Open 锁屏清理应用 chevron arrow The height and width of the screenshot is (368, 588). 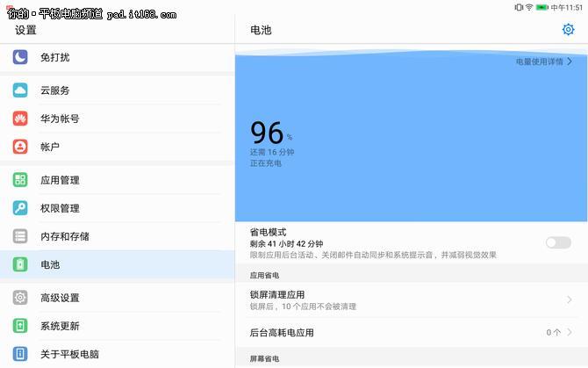tap(570, 299)
